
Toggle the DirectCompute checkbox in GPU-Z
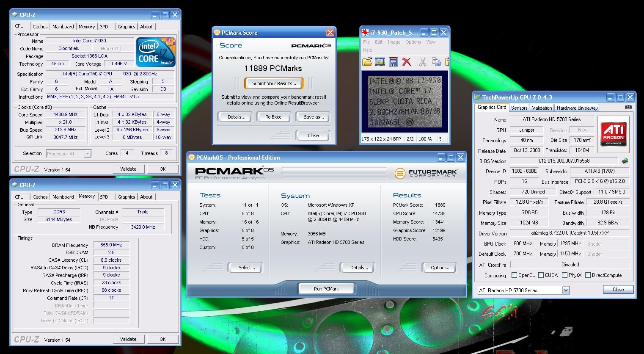click(588, 275)
